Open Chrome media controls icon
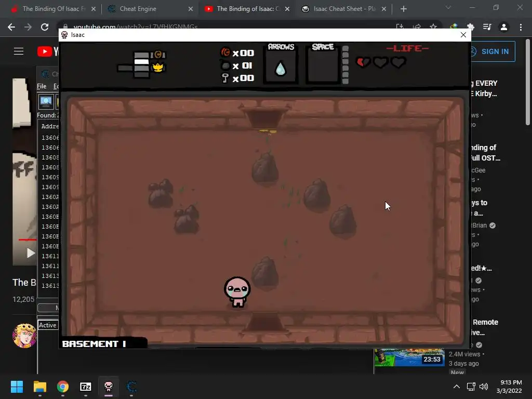This screenshot has width=532, height=399. pos(487,27)
